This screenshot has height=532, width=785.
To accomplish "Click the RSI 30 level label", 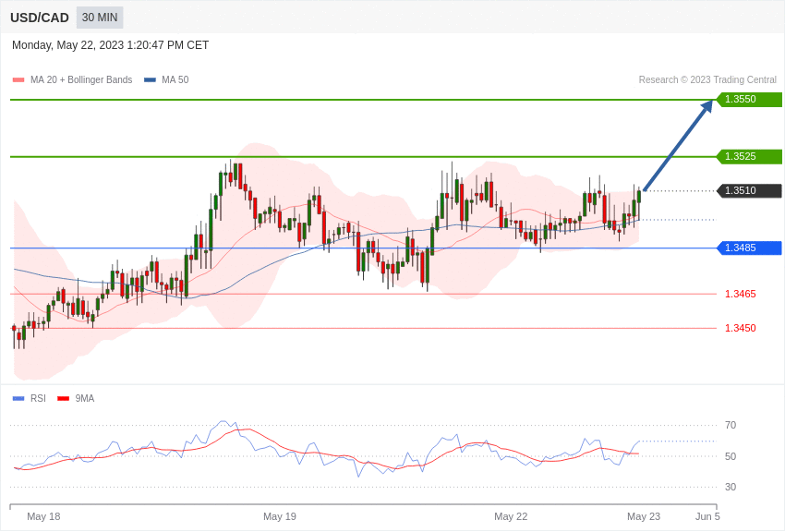I will coord(731,487).
